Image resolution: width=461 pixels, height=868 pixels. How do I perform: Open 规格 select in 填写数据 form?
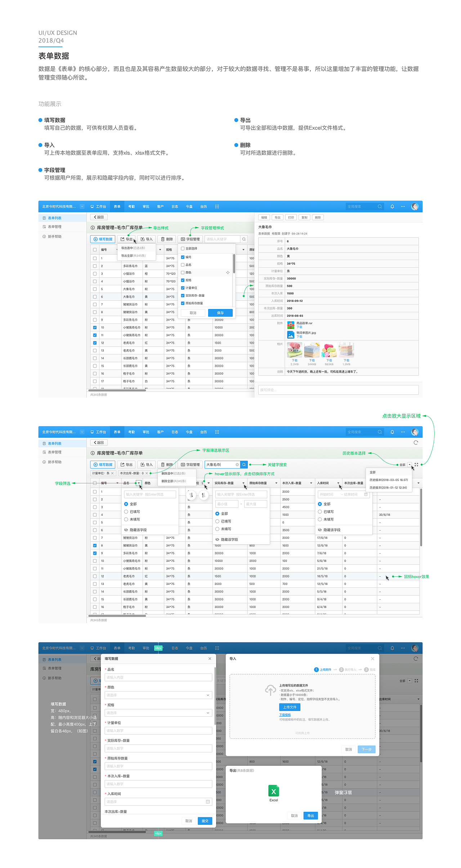pos(158,713)
